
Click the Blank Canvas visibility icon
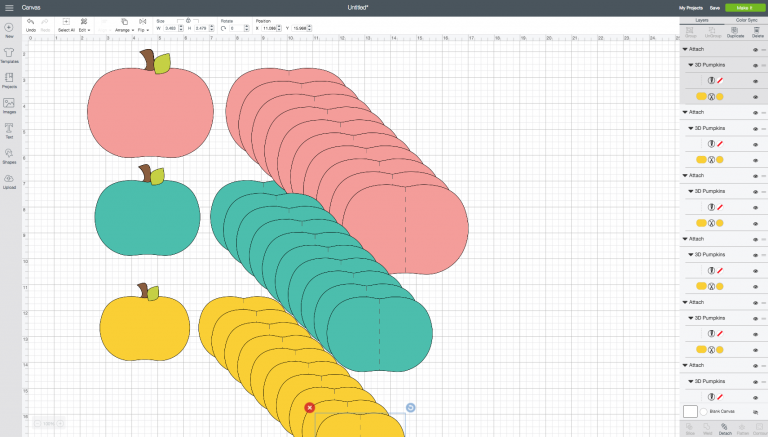click(755, 412)
